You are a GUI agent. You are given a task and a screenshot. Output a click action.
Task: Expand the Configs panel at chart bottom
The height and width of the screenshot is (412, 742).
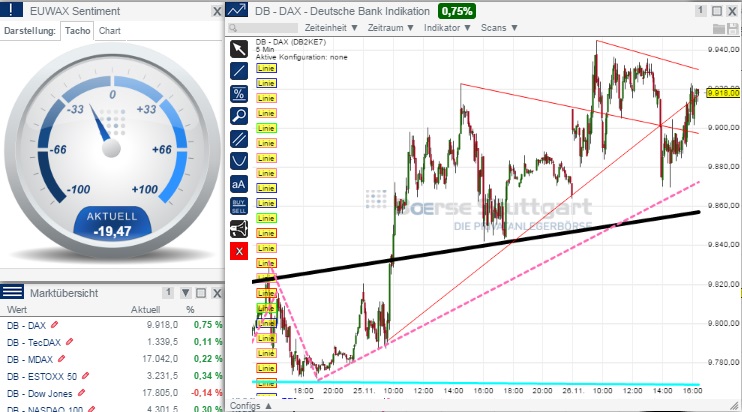(x=251, y=406)
